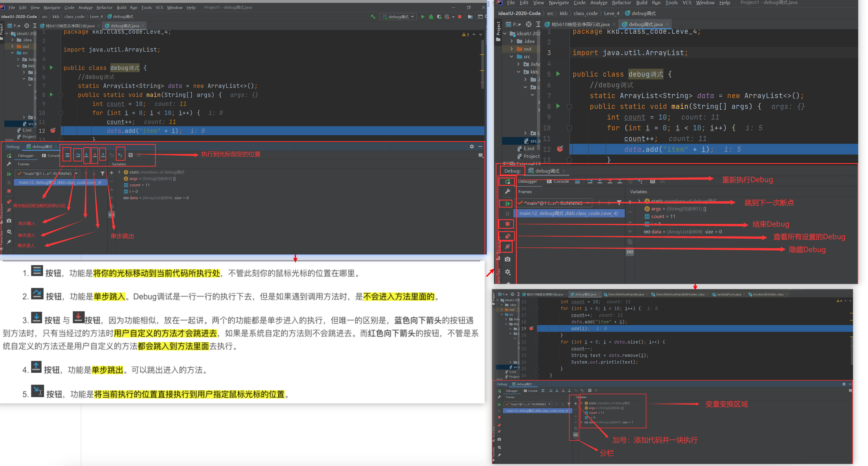Blue Step Into arrow in top-left debug toolbar
The image size is (868, 466).
click(86, 155)
